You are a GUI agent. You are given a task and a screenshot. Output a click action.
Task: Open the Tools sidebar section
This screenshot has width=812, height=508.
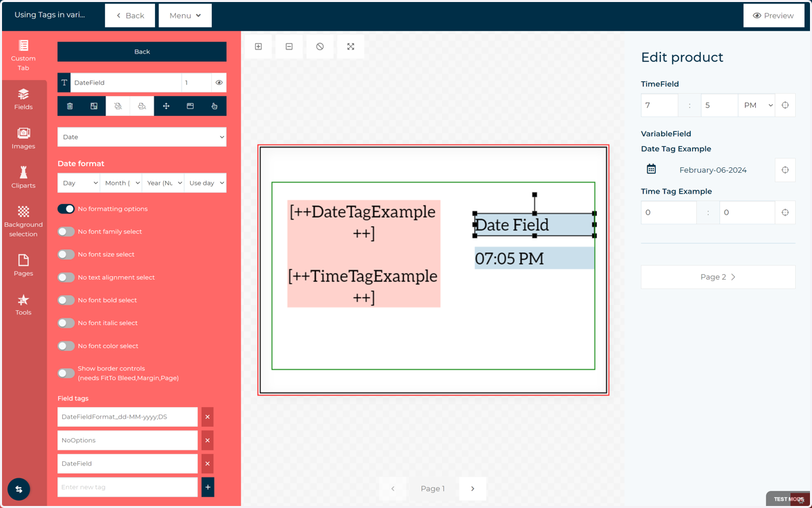click(24, 305)
